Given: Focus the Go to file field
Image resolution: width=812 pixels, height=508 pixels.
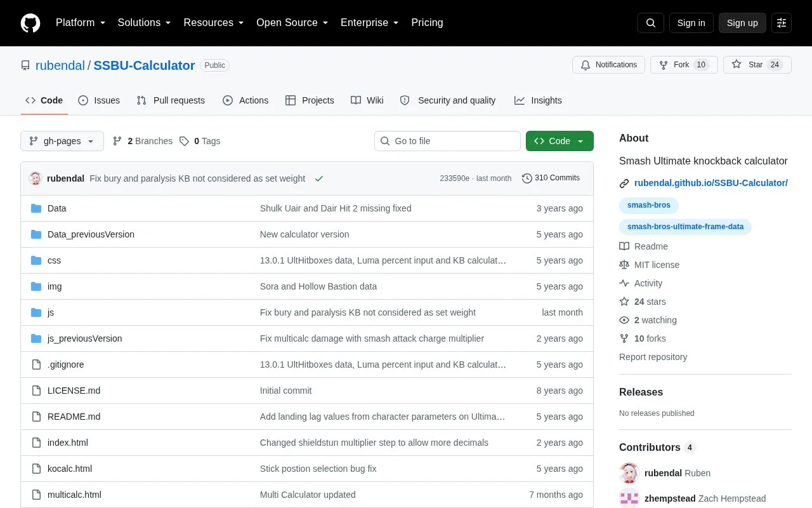Looking at the screenshot, I should click(x=447, y=141).
